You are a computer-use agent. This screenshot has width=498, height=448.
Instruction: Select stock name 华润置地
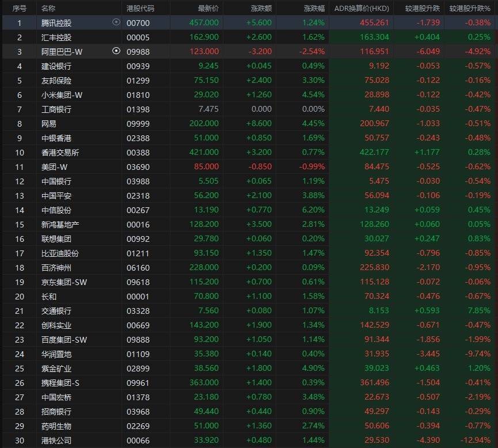tap(56, 354)
